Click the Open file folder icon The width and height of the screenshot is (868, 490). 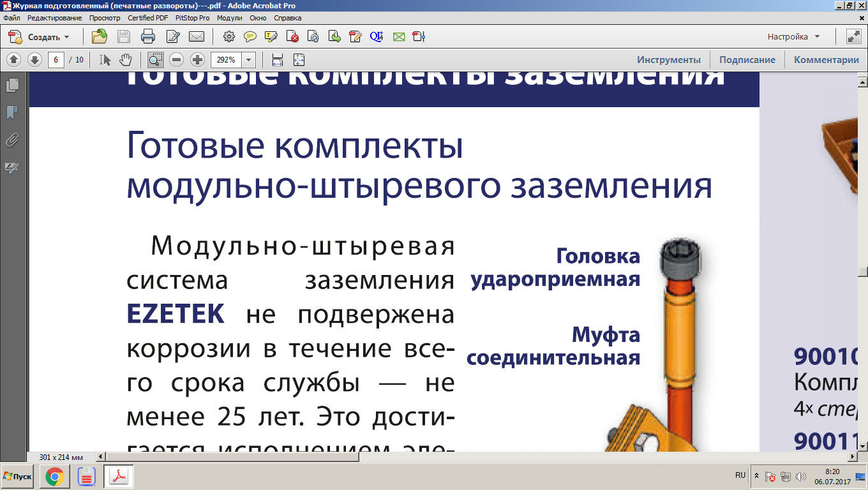pos(99,36)
